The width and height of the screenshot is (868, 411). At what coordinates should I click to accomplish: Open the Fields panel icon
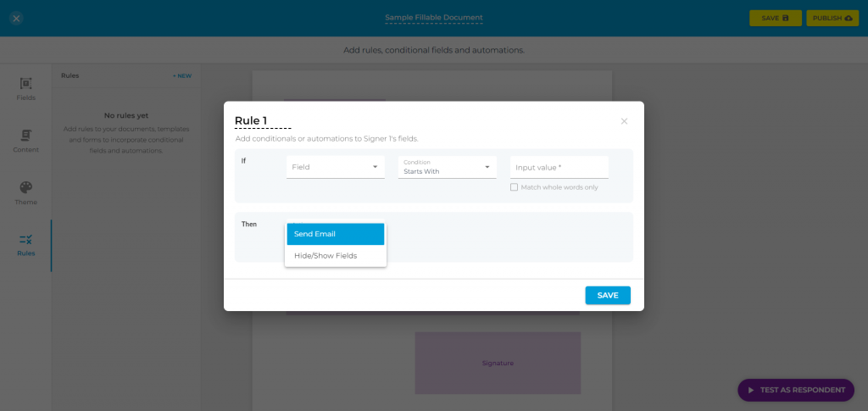25,84
